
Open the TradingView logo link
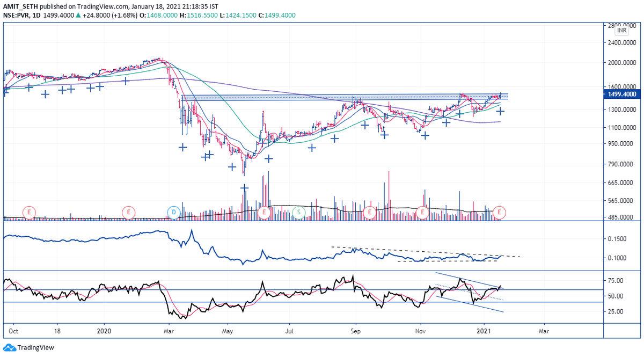27,348
